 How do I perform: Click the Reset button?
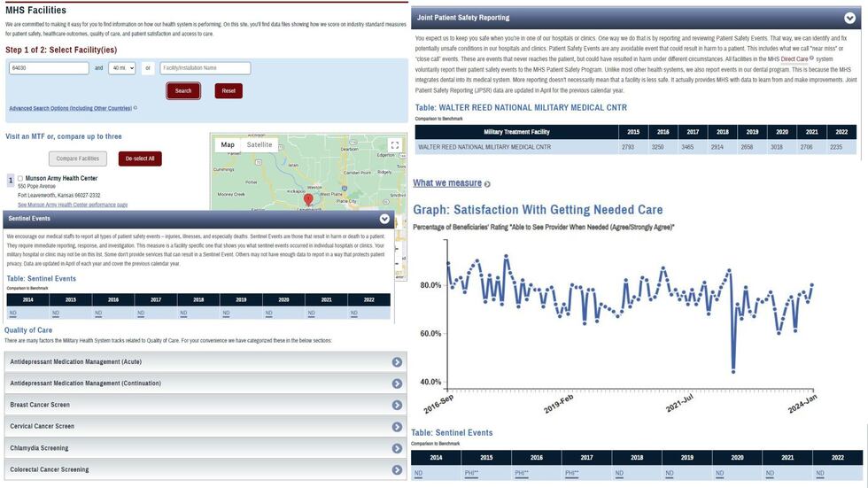coord(229,90)
